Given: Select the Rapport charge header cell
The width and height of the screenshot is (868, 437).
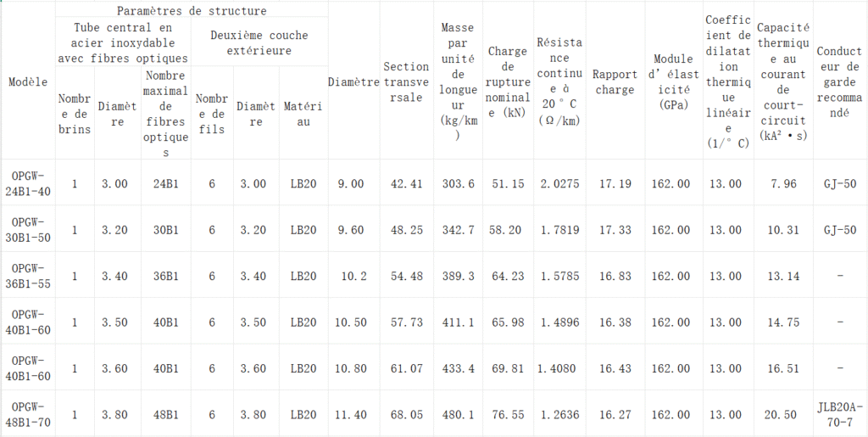Looking at the screenshot, I should (x=613, y=82).
